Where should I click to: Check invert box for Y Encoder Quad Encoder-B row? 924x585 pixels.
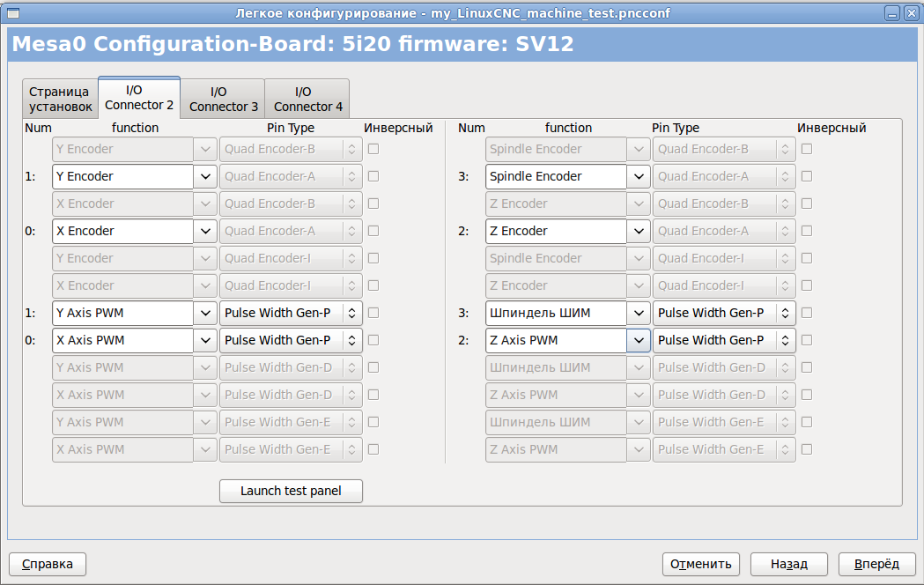click(x=373, y=149)
